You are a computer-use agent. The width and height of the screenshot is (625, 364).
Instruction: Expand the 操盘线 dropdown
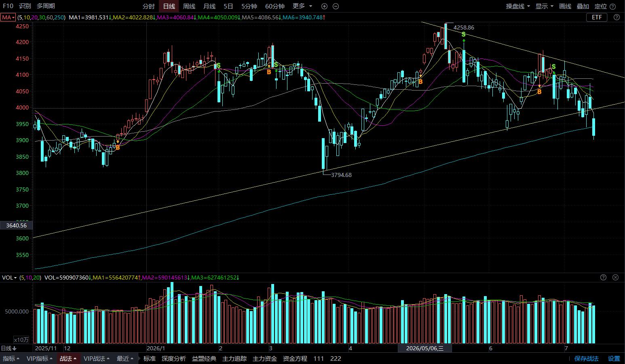(518, 6)
